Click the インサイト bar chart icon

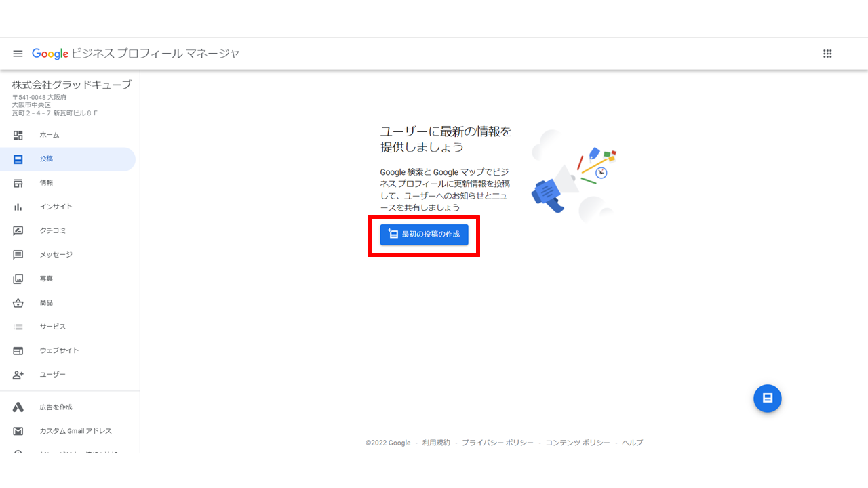pos(18,207)
